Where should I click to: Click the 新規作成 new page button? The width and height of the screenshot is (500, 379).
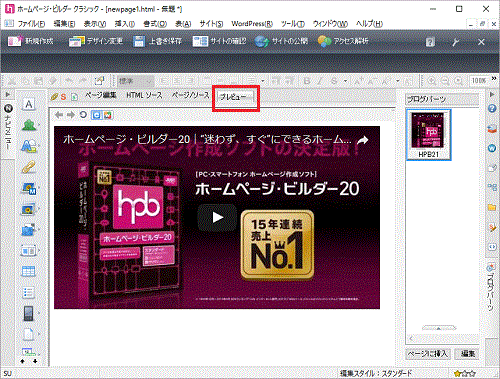click(31, 41)
